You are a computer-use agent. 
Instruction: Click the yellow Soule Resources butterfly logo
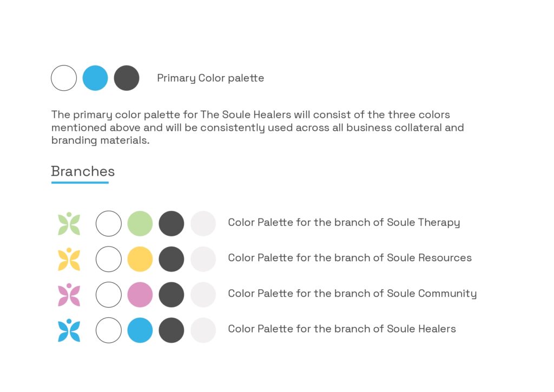point(69,259)
